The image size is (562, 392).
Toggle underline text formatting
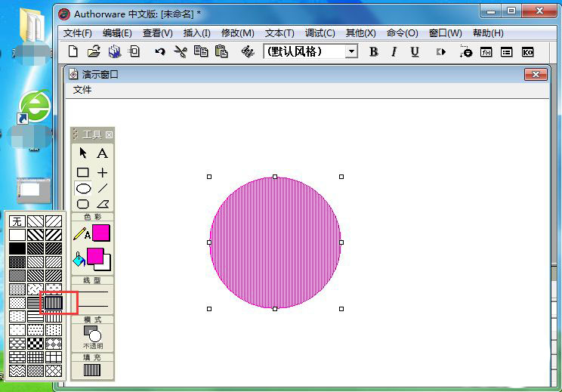[415, 51]
